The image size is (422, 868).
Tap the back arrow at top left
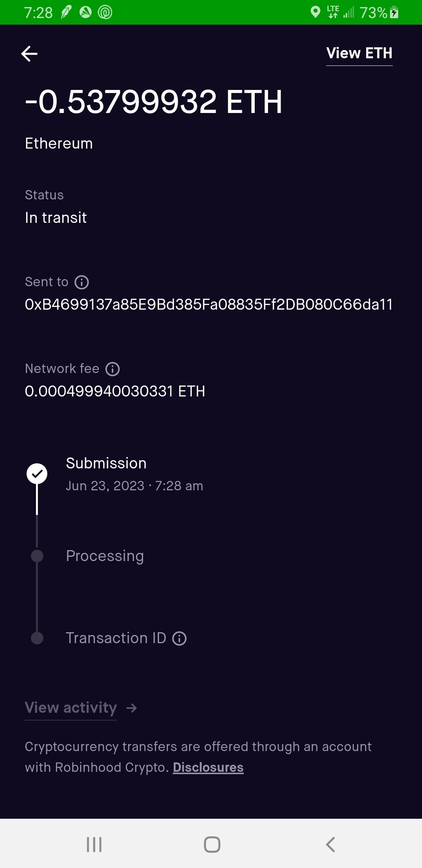tap(29, 54)
